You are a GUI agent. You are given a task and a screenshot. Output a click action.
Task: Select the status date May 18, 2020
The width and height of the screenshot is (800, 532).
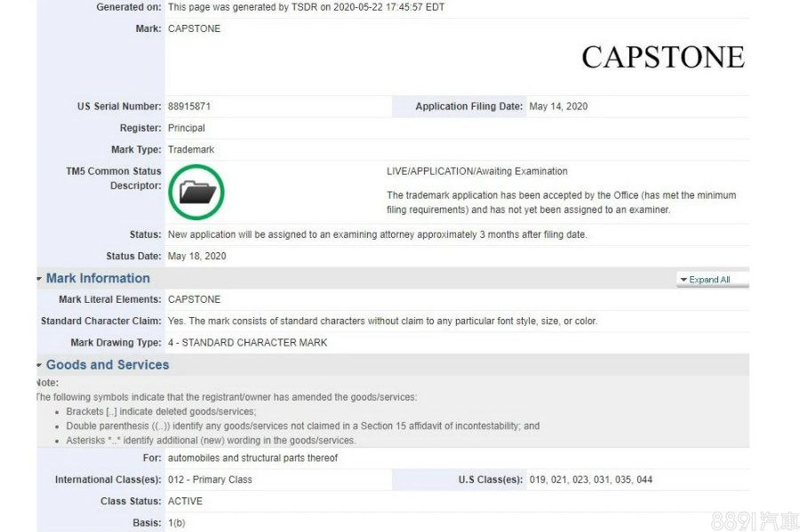click(197, 257)
